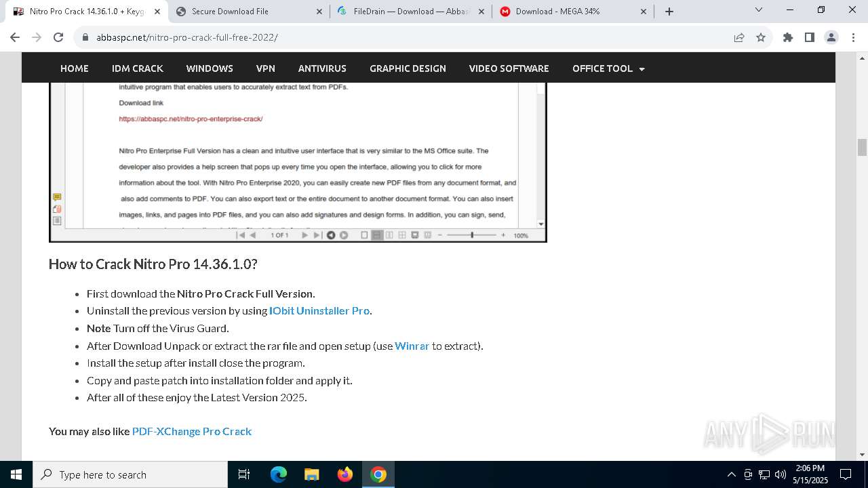
Task: Open the VPN menu item
Action: 266,68
